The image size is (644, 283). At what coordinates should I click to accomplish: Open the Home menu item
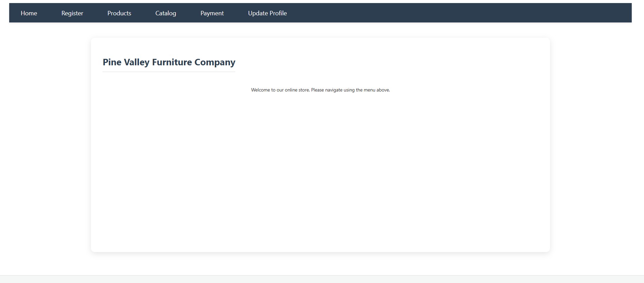click(x=29, y=13)
